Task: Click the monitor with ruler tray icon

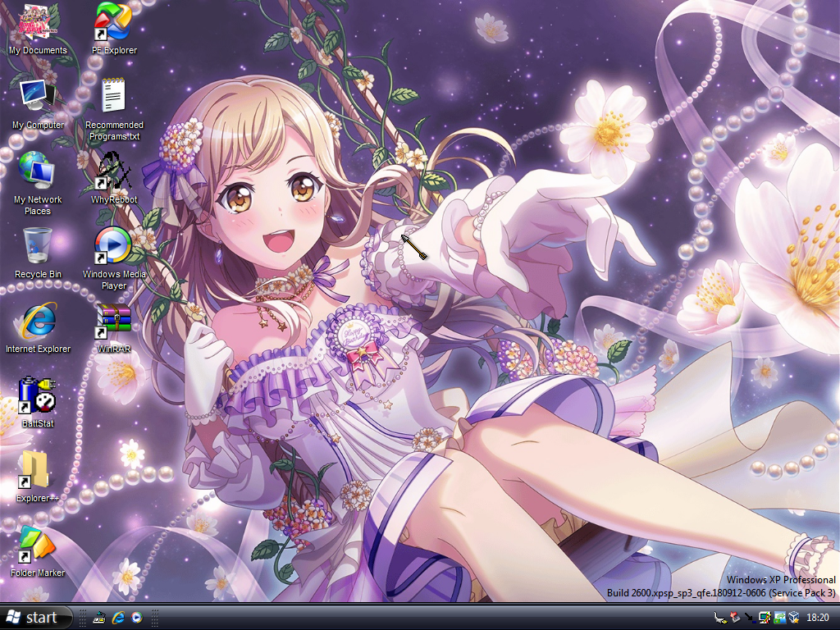Action: click(765, 619)
